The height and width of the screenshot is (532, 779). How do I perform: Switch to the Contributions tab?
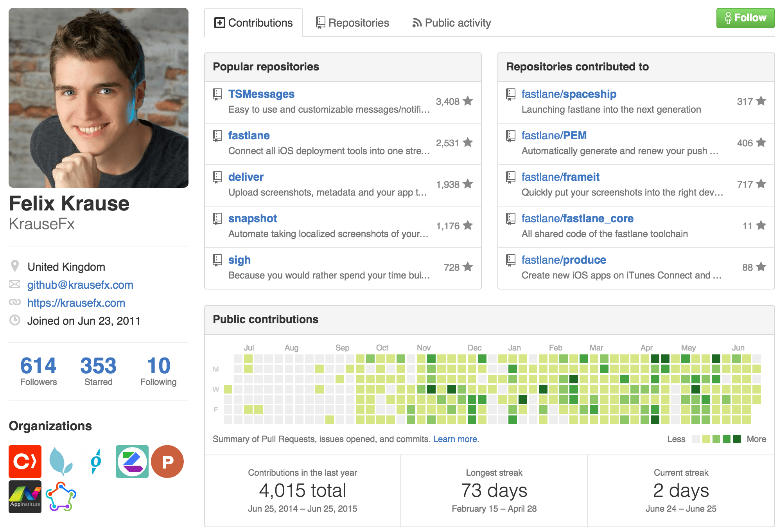tap(253, 23)
